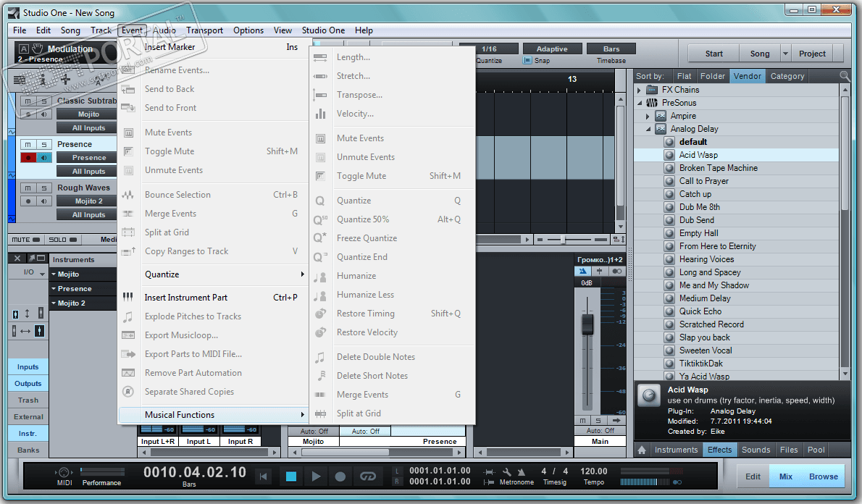
Task: Expand the Ampire node
Action: pyautogui.click(x=648, y=116)
